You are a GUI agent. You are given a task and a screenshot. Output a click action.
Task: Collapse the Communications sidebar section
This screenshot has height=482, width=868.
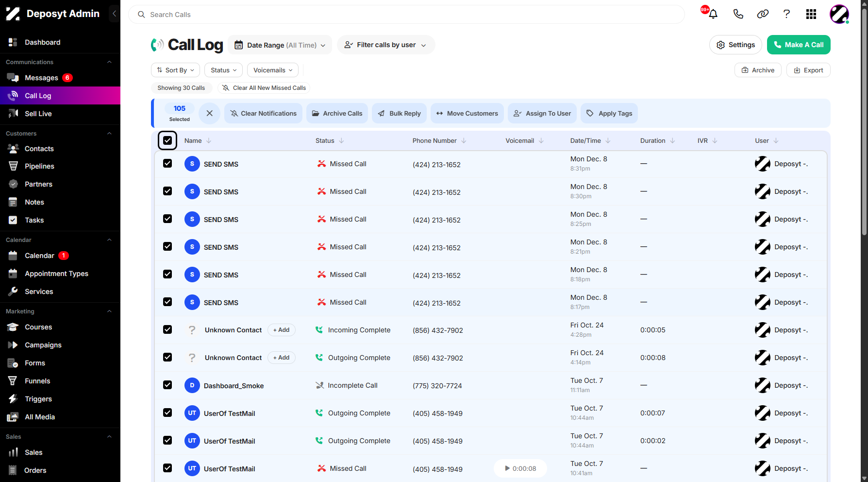109,62
